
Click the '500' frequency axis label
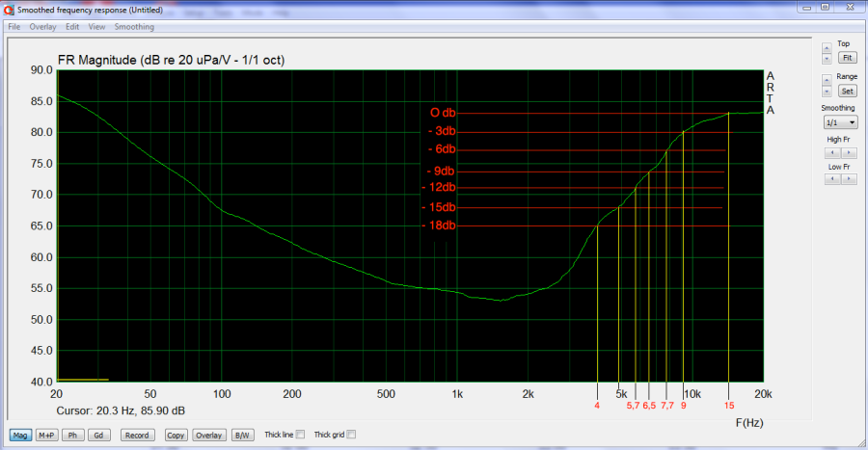[x=386, y=394]
